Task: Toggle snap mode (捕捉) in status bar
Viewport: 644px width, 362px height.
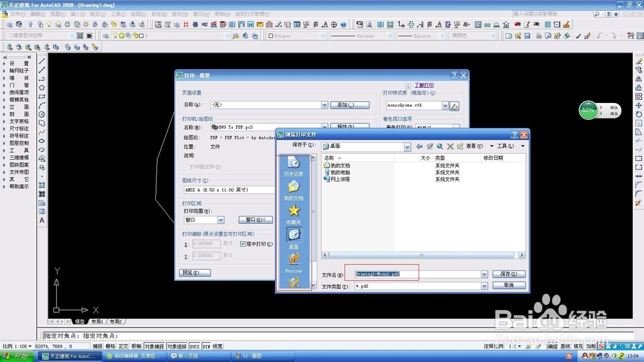Action: pyautogui.click(x=97, y=347)
